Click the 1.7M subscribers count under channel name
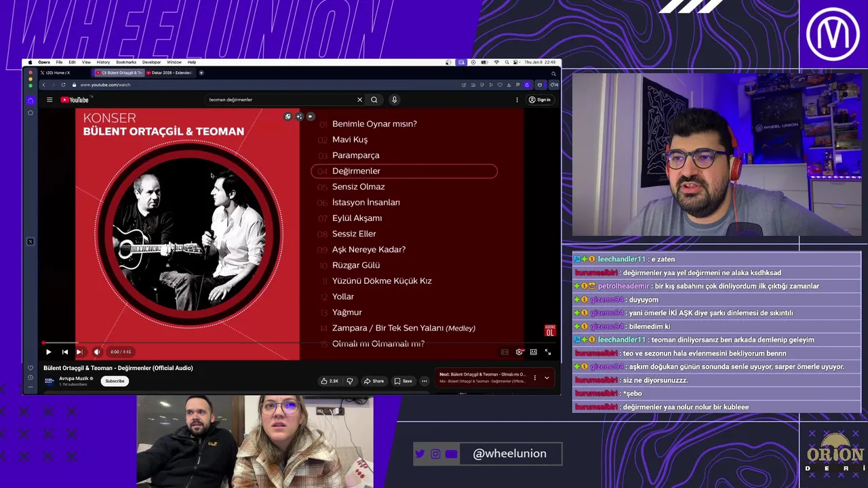This screenshot has width=868, height=488. coord(73,384)
